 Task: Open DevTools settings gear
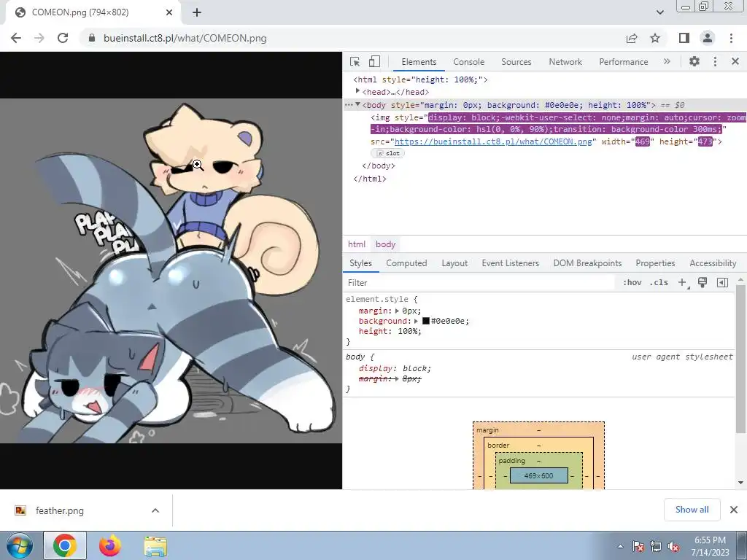[694, 61]
